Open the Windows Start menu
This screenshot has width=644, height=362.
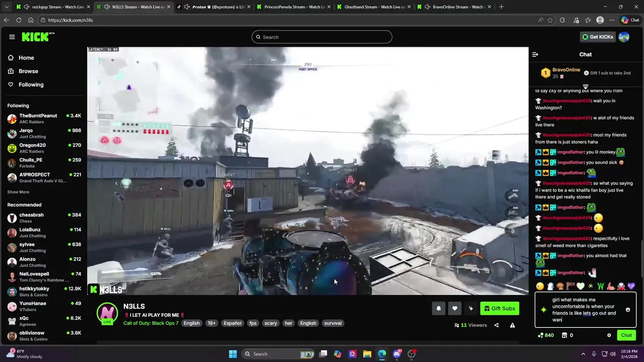pyautogui.click(x=233, y=354)
